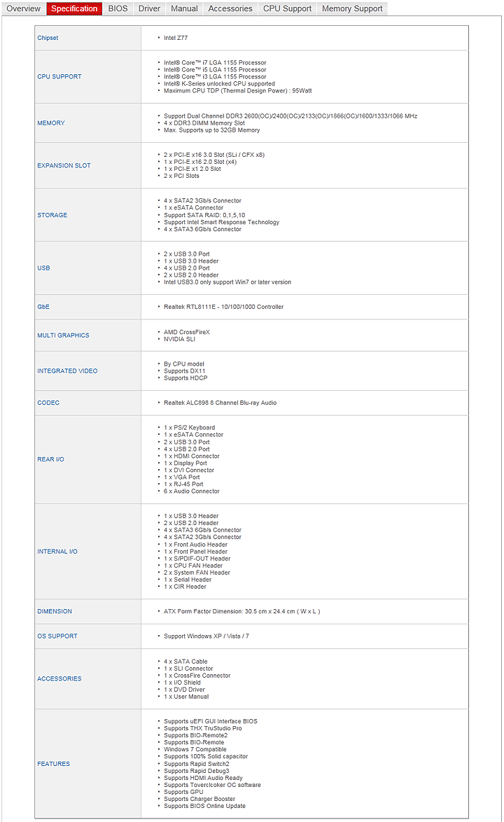Switch to the BIOS tab
The image size is (504, 822).
pyautogui.click(x=118, y=8)
